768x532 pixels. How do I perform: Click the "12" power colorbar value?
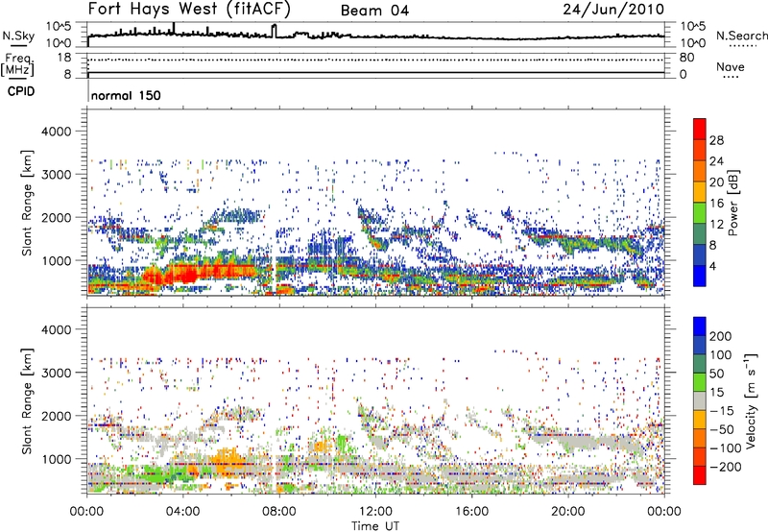coord(716,225)
